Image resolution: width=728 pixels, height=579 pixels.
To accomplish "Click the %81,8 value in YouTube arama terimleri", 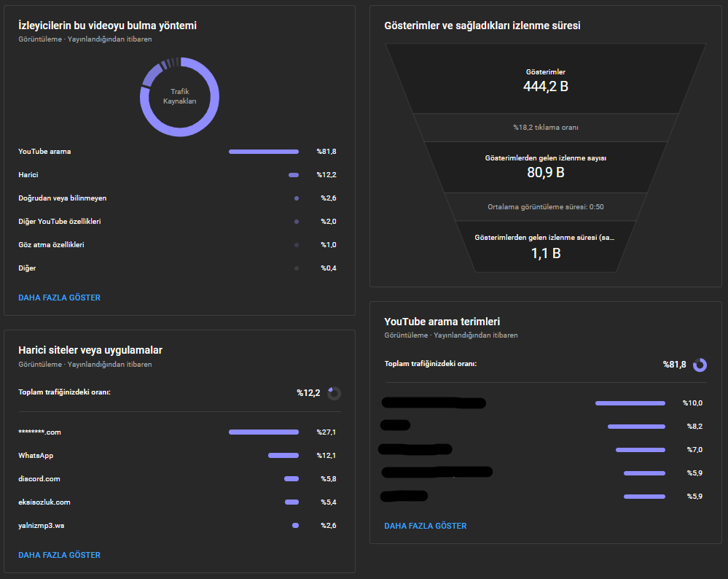I will click(x=674, y=365).
